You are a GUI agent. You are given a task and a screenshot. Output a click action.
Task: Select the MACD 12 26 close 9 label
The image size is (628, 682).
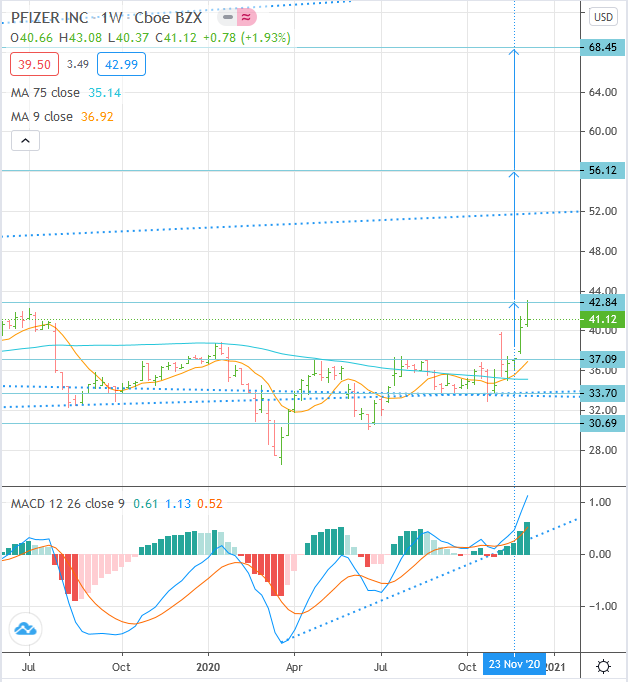(x=68, y=504)
